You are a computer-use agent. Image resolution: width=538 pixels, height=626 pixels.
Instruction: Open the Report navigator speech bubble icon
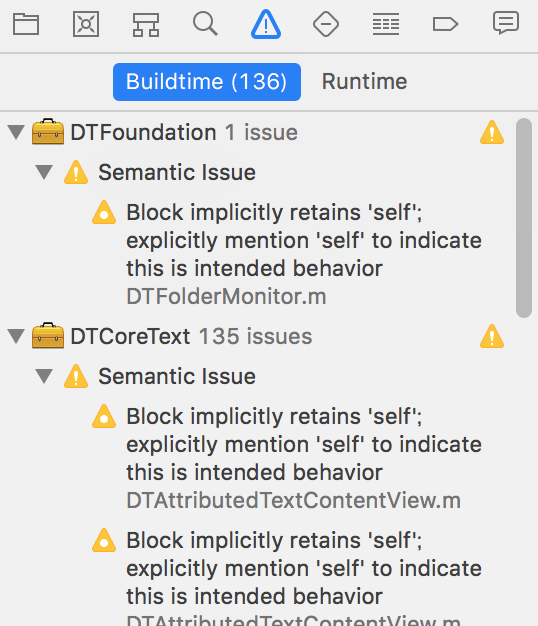coord(506,24)
